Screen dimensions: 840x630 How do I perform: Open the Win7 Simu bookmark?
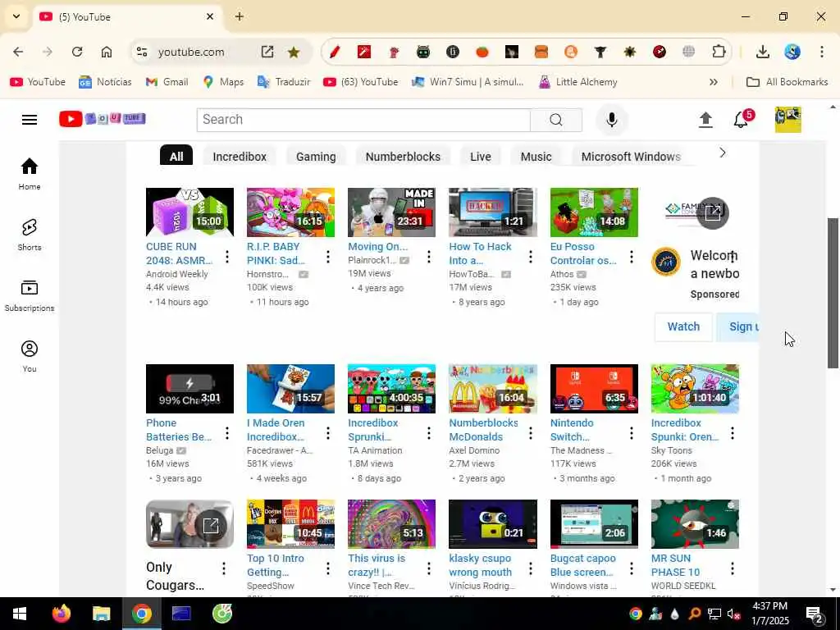click(x=468, y=82)
